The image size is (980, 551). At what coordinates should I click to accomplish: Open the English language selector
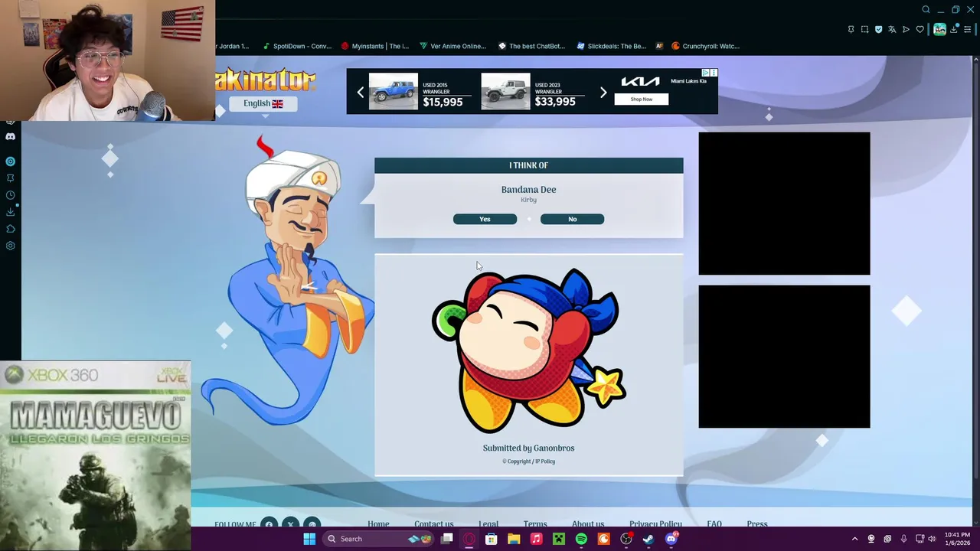coord(263,103)
